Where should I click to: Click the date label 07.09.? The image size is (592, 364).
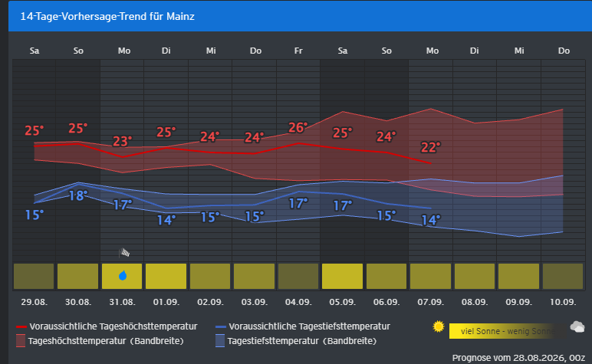tap(430, 302)
